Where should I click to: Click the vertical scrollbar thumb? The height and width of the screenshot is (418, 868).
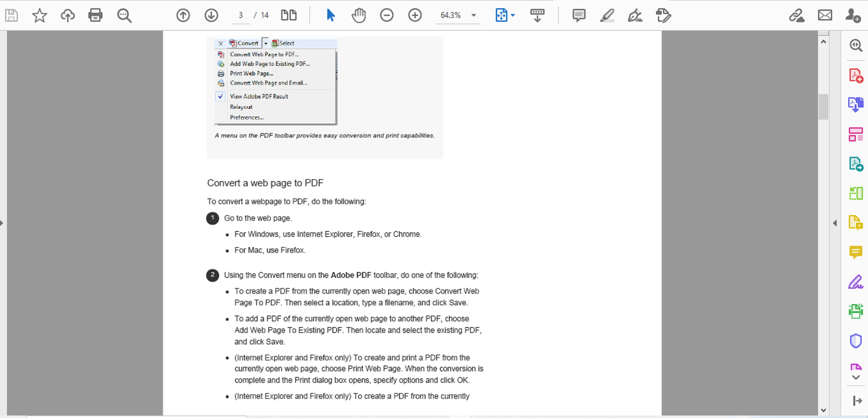click(x=823, y=107)
